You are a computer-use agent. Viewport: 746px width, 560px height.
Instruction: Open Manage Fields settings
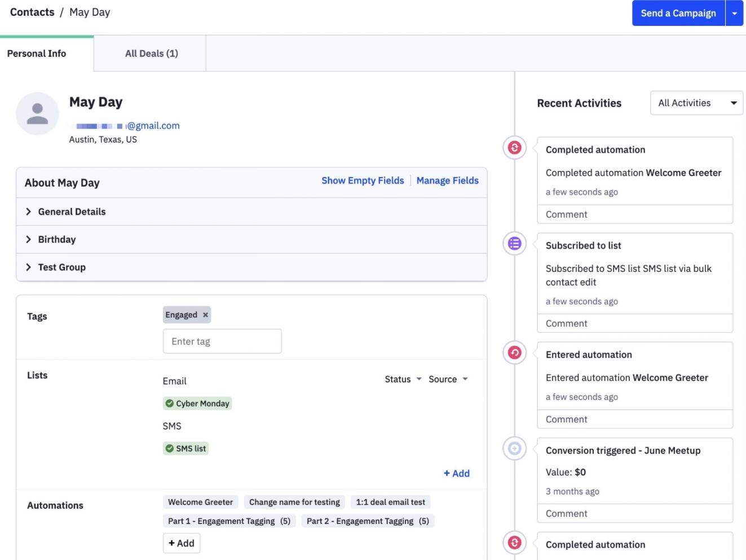(x=447, y=180)
